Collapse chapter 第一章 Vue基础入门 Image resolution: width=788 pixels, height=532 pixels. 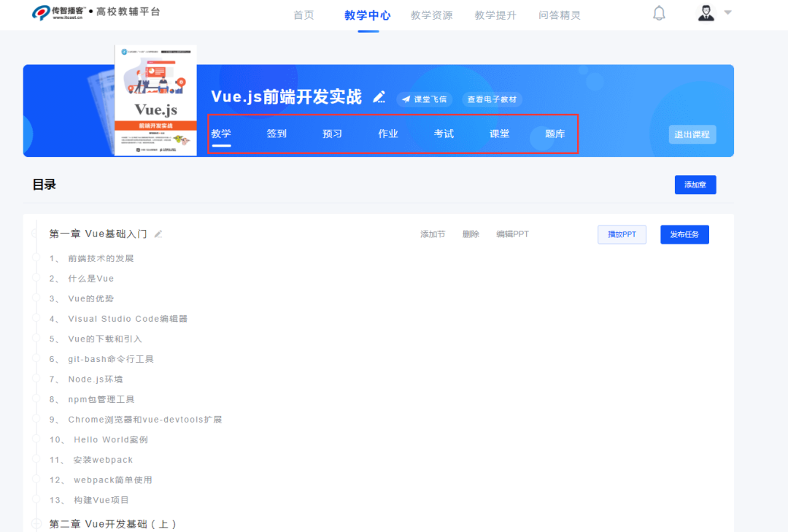35,234
